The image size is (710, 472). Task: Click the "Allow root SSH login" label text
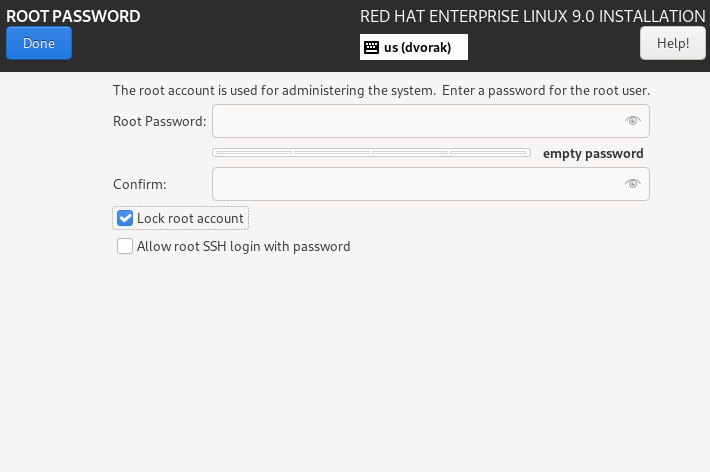click(x=243, y=246)
